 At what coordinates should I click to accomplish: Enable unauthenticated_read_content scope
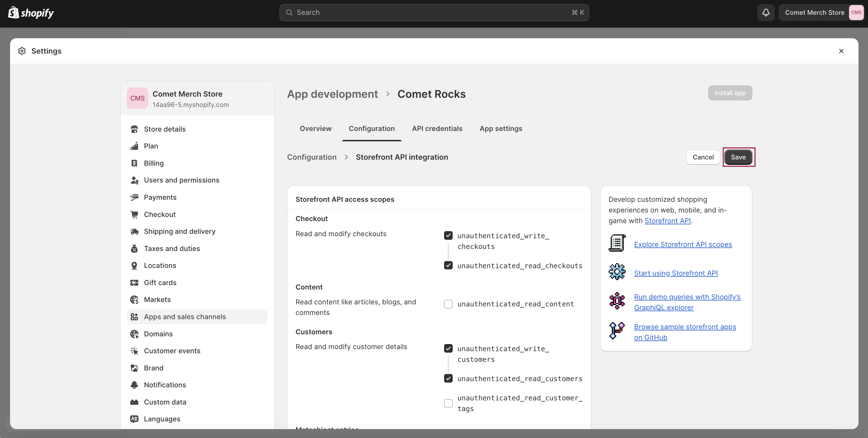[448, 304]
